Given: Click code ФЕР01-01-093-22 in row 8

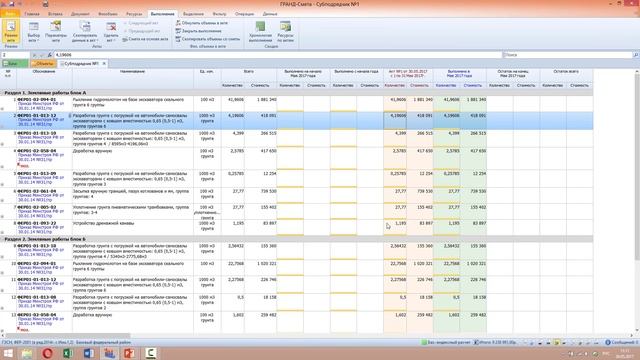Looking at the screenshot, I should pyautogui.click(x=37, y=223).
